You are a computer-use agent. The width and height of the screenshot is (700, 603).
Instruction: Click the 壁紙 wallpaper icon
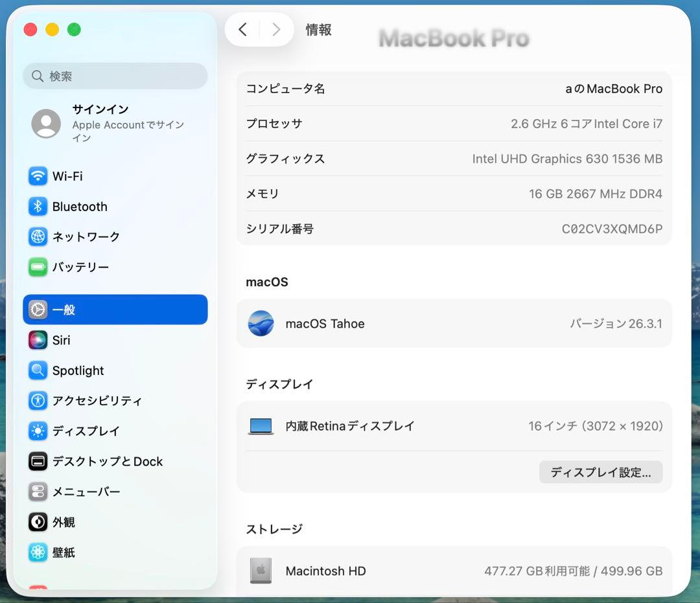click(x=38, y=552)
